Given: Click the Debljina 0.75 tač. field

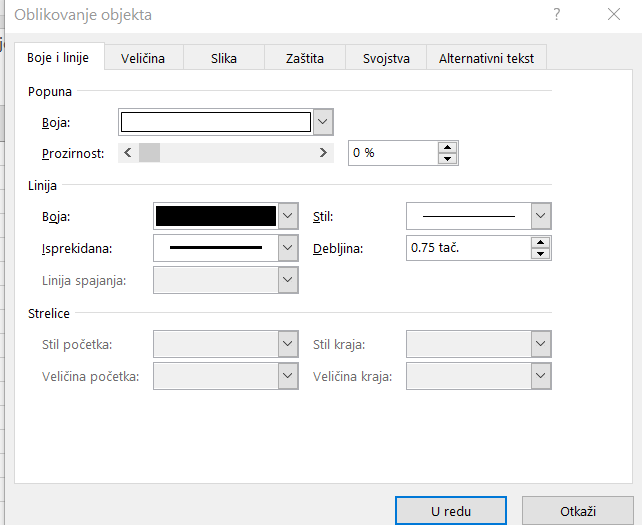Looking at the screenshot, I should click(469, 248).
